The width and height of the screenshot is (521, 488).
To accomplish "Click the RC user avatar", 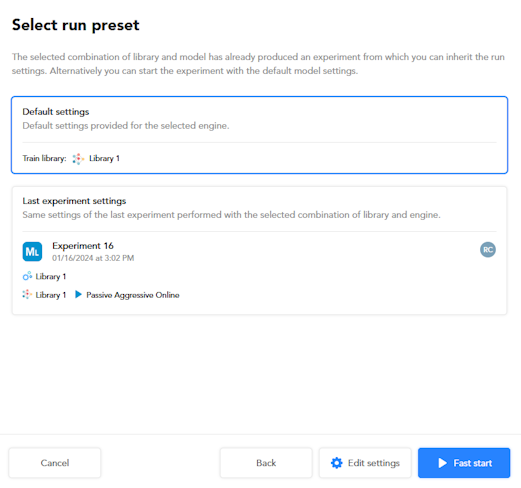I will [488, 250].
